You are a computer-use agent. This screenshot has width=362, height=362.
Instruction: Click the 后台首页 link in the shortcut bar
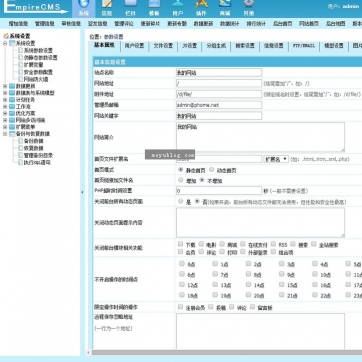pyautogui.click(x=283, y=24)
